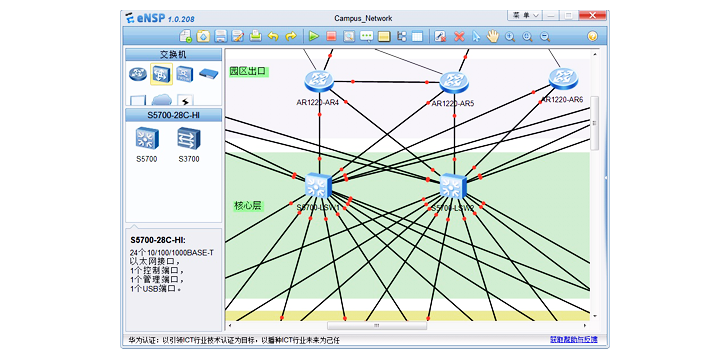Start all devices with the green play icon
Screen dimensions: 712x360
click(x=313, y=36)
